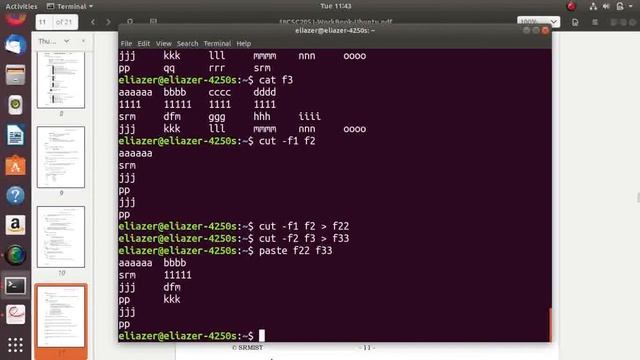Open the Files manager from dock

[16, 75]
